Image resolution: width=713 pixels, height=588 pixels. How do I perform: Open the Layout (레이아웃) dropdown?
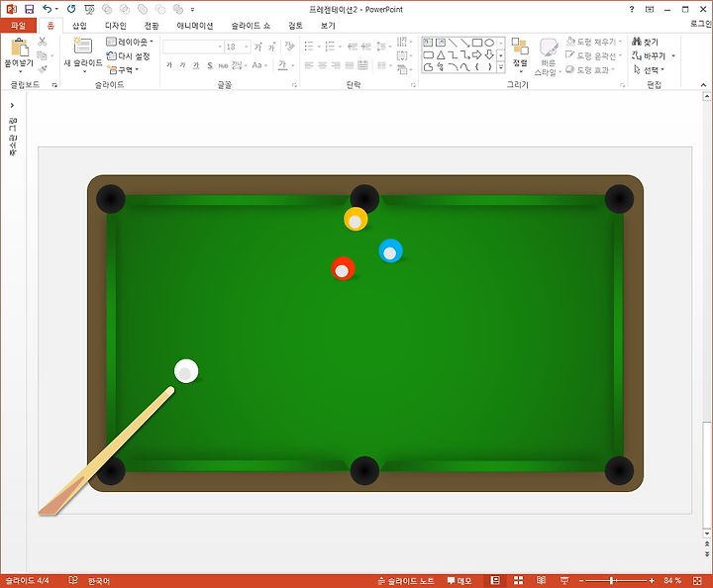coord(130,42)
